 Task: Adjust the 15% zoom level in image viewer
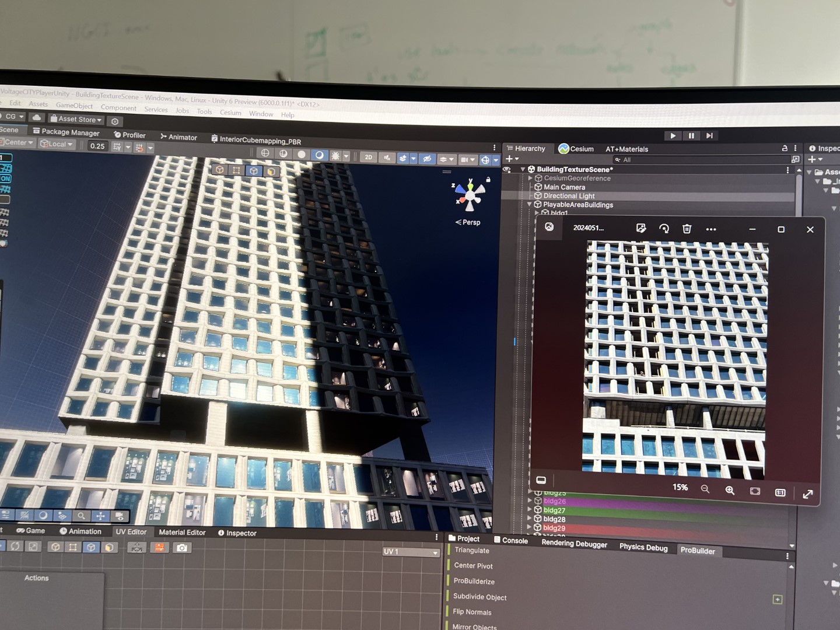tap(680, 488)
